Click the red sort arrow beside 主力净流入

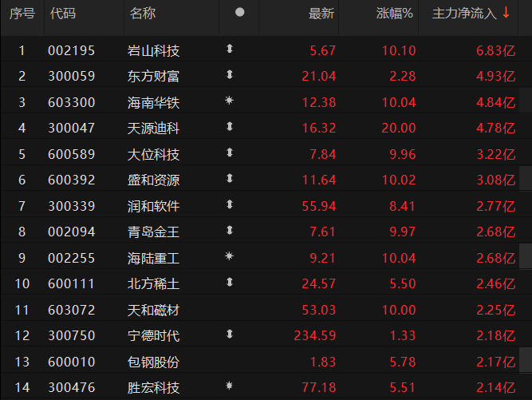tap(506, 13)
